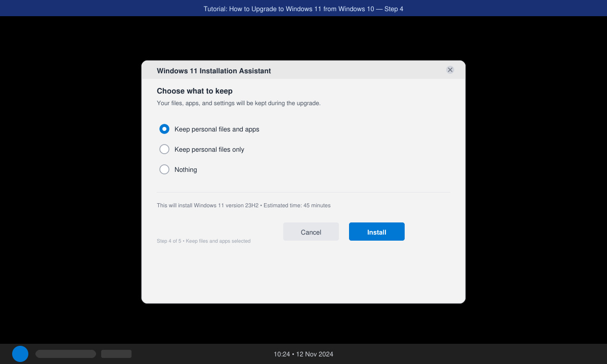607x364 pixels.
Task: Click the short gray taskbar placeholder item
Action: [x=116, y=354]
